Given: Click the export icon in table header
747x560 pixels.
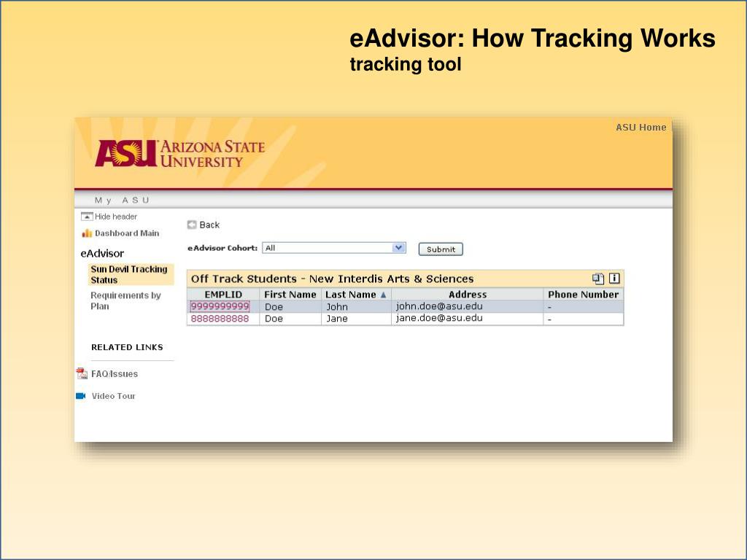Looking at the screenshot, I should [598, 279].
